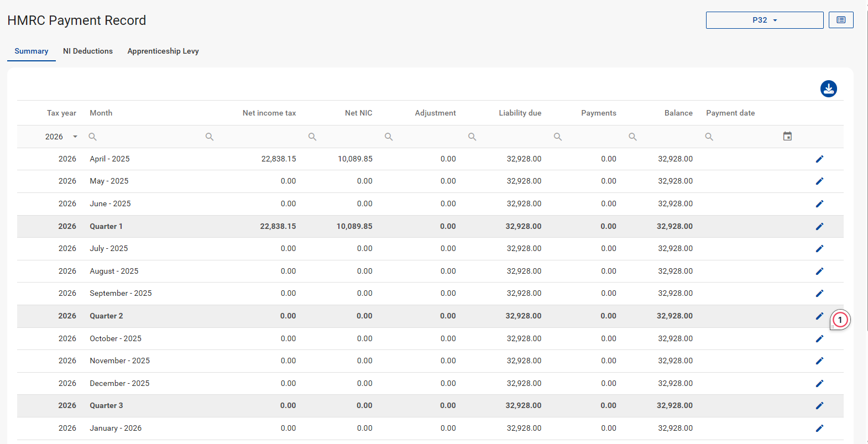
Task: Click the red circled 1 notification badge
Action: pos(840,320)
